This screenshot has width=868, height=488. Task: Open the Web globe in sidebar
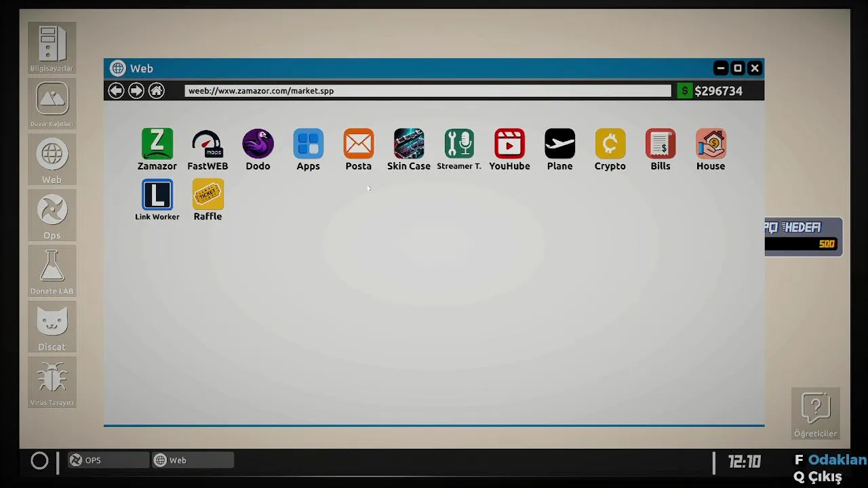(x=52, y=159)
